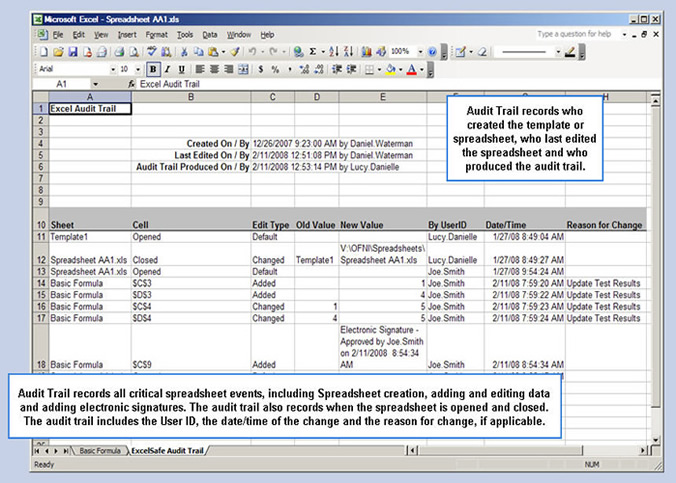
Task: Click the Decrease Indent icon
Action: [337, 69]
